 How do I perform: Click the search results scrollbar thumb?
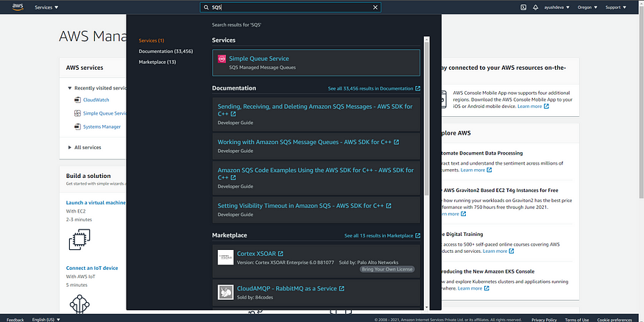coord(426,118)
